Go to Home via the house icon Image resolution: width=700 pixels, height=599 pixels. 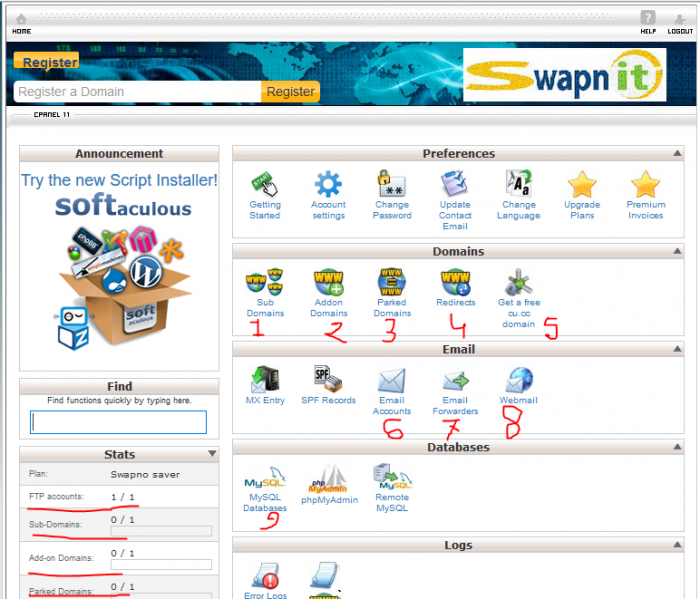(x=21, y=19)
